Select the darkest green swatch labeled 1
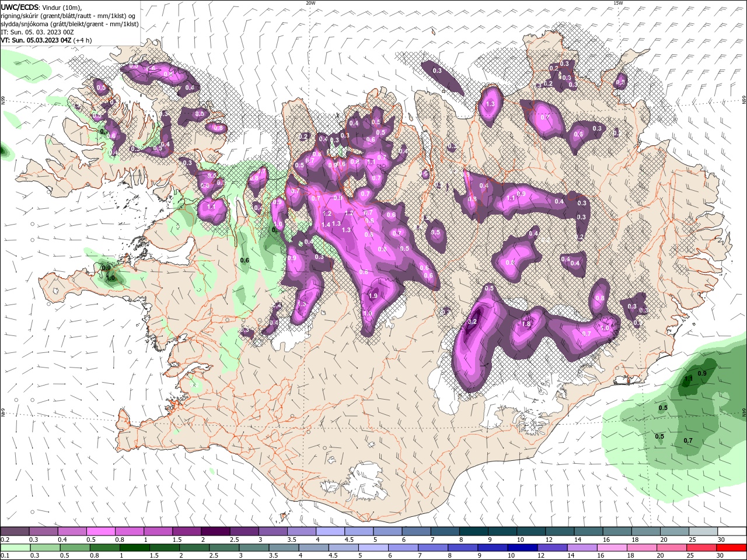 pyautogui.click(x=134, y=548)
